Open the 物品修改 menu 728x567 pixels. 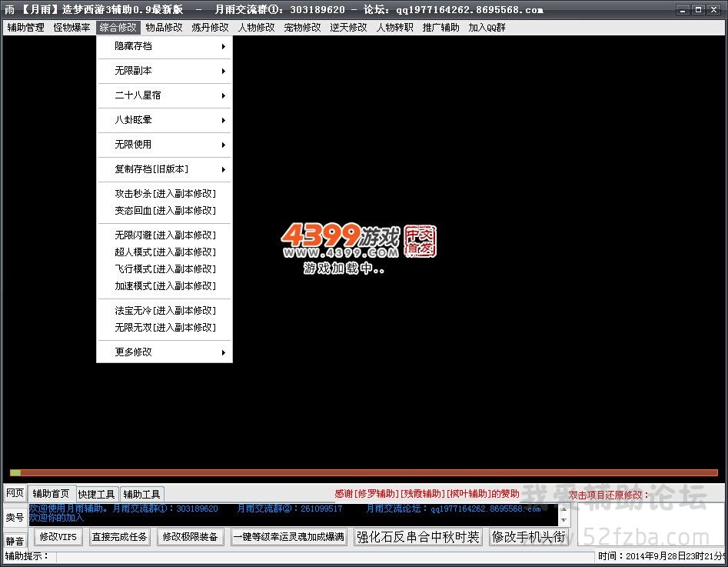[x=164, y=28]
